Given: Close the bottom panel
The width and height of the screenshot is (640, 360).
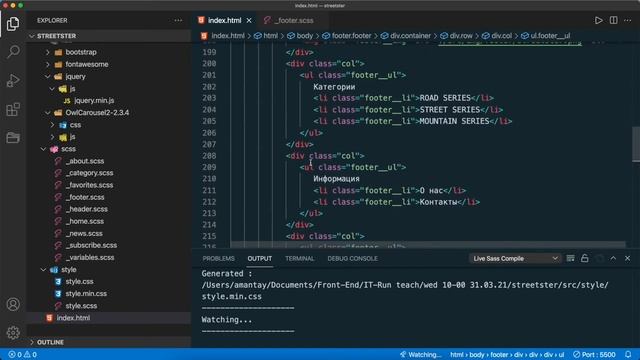Looking at the screenshot, I should click(x=627, y=258).
